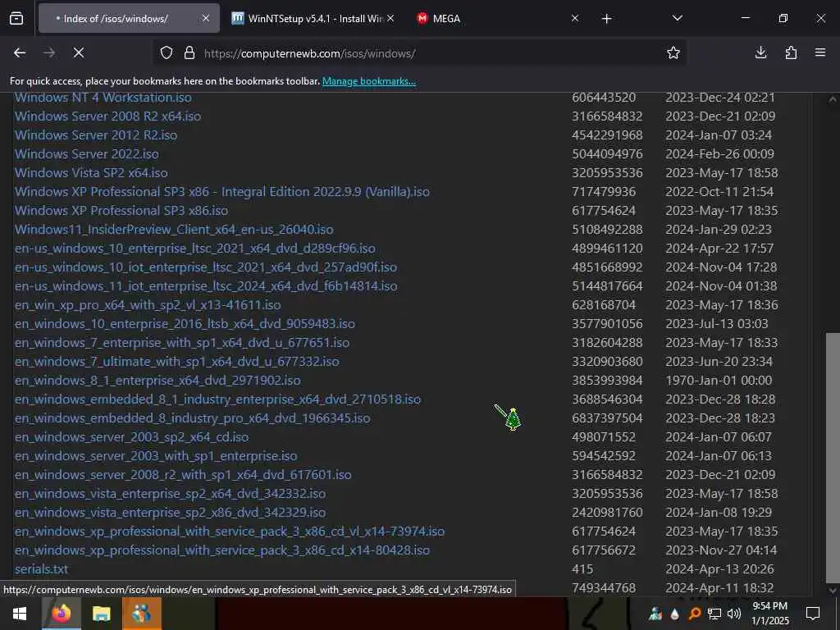Open en_windows_7_enterprise_with_sp1 iso link
This screenshot has width=840, height=630.
[x=182, y=342]
